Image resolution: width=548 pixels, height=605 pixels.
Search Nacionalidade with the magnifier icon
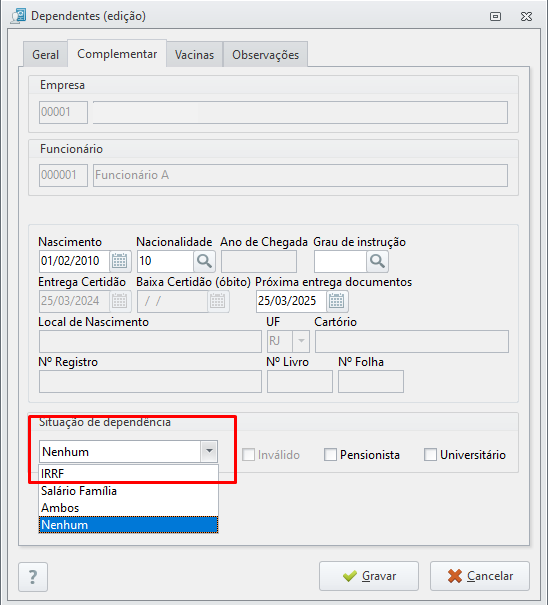click(204, 261)
